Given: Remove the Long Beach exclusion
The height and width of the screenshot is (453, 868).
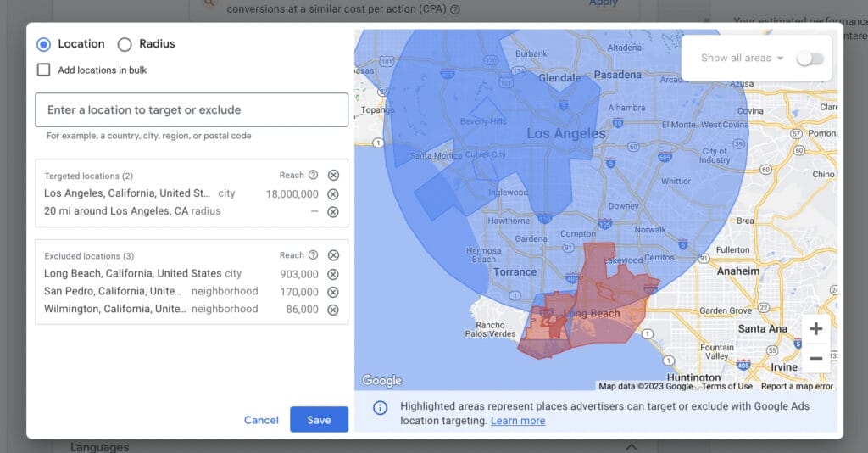Looking at the screenshot, I should pos(332,274).
